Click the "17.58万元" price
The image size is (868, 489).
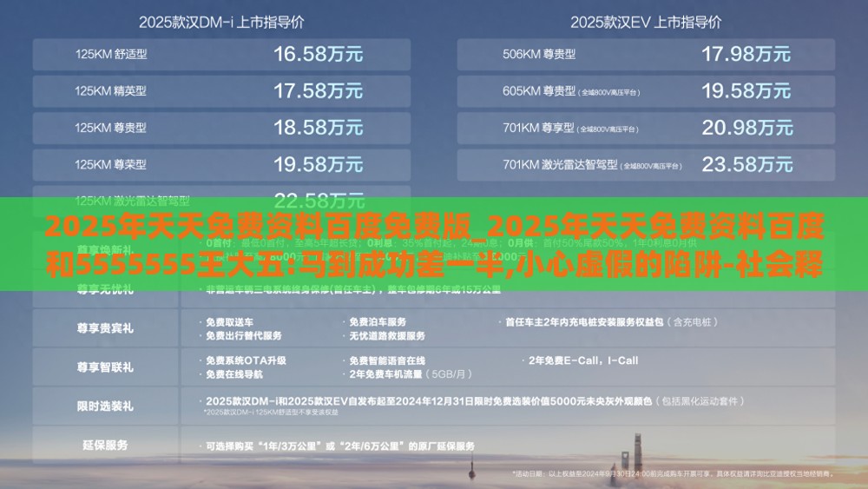click(x=319, y=91)
